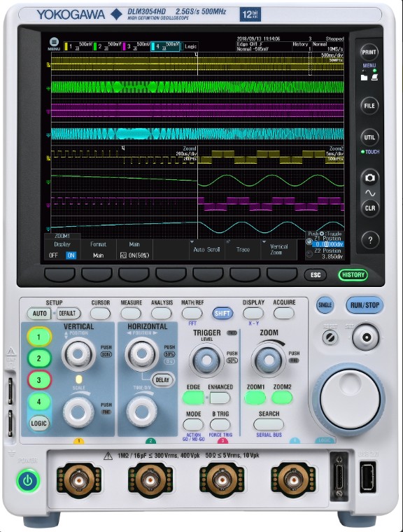
Task: Click the RESET jog button
Action: (330, 337)
